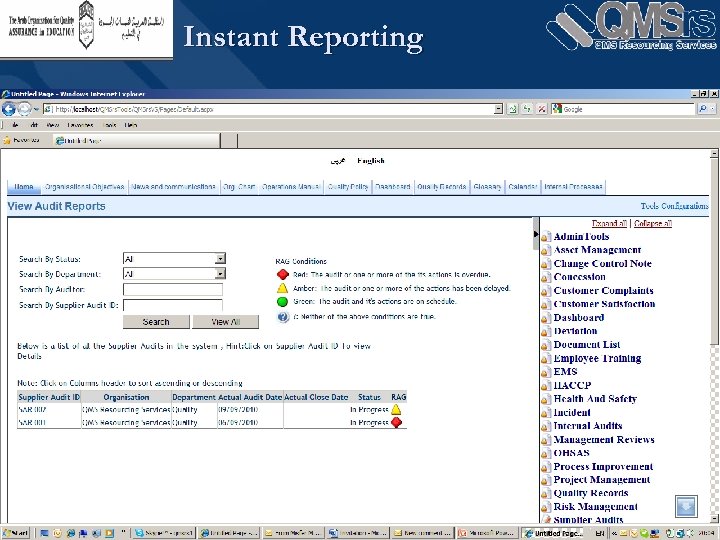
Task: Sort by Status column header
Action: 369,397
